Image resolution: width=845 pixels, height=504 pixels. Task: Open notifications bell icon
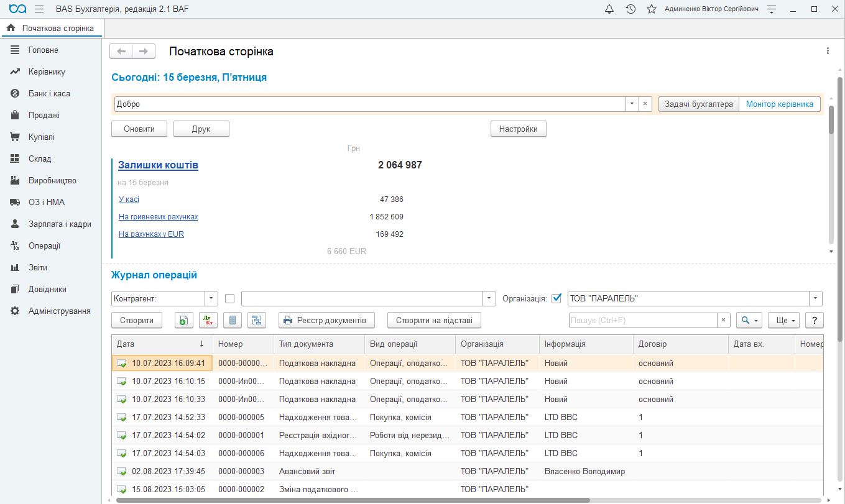pos(609,9)
